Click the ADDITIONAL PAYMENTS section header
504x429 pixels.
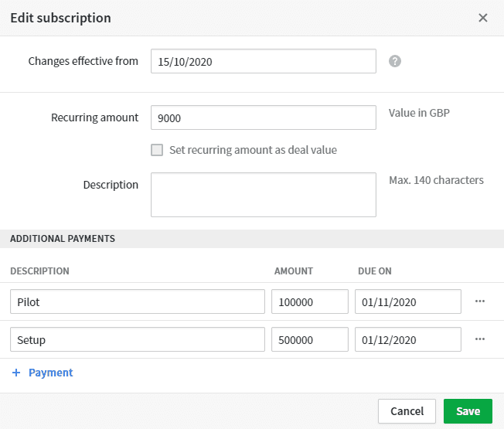tap(63, 238)
